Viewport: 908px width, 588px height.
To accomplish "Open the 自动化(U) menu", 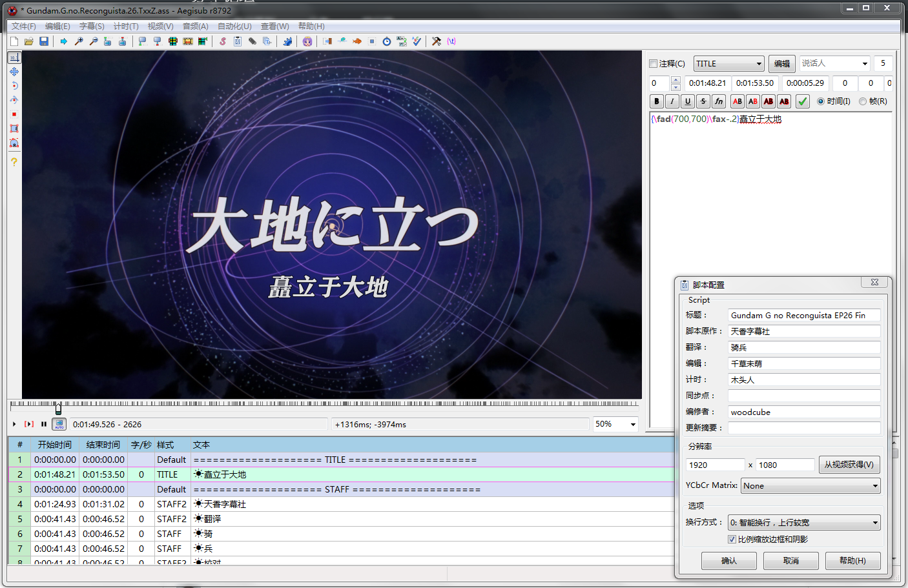I will click(234, 26).
